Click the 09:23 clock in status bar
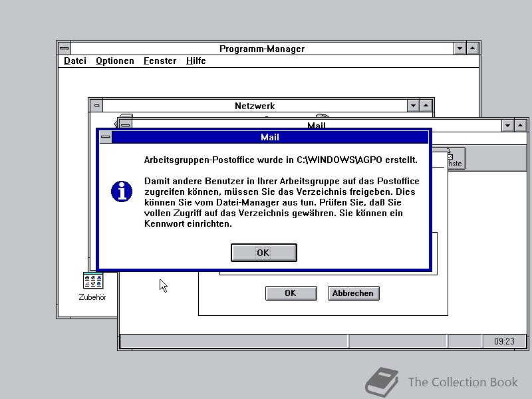The height and width of the screenshot is (399, 532). coord(504,341)
